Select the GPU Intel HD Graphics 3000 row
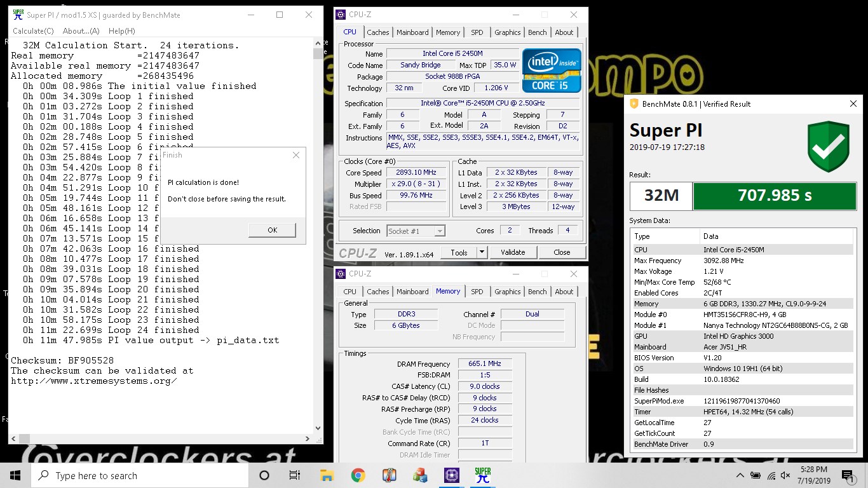Image resolution: width=868 pixels, height=488 pixels. click(743, 336)
